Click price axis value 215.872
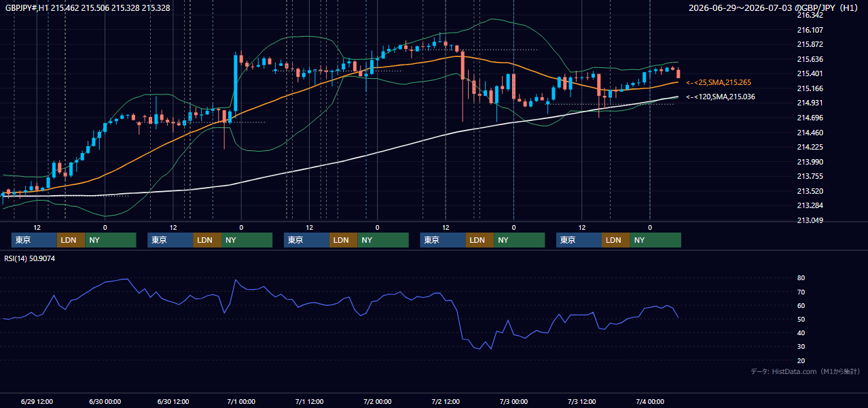Screen dimensions: 868x408 click(x=810, y=44)
